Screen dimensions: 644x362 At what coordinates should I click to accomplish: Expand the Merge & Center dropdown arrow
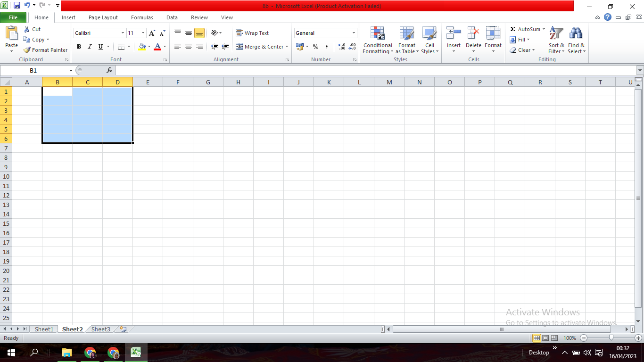(287, 47)
